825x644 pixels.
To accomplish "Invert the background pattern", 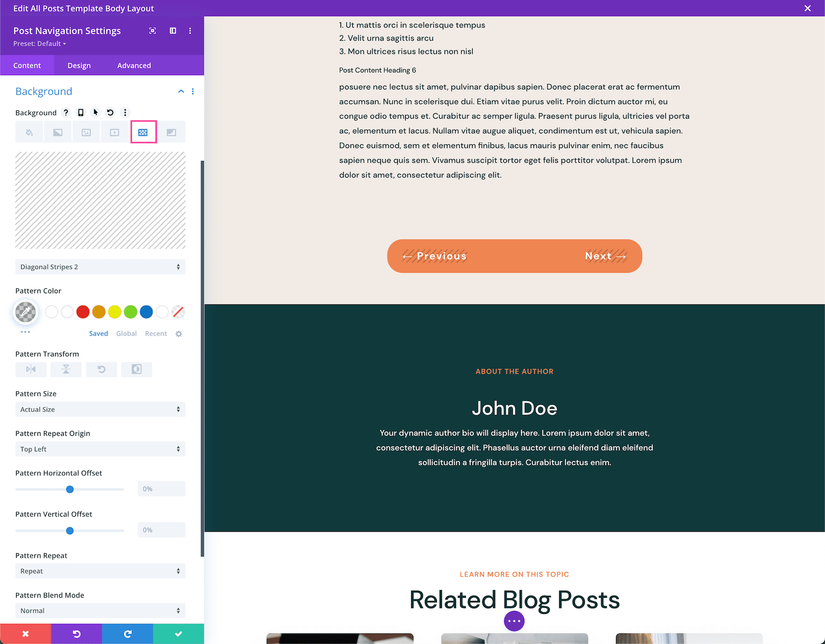I will (136, 369).
